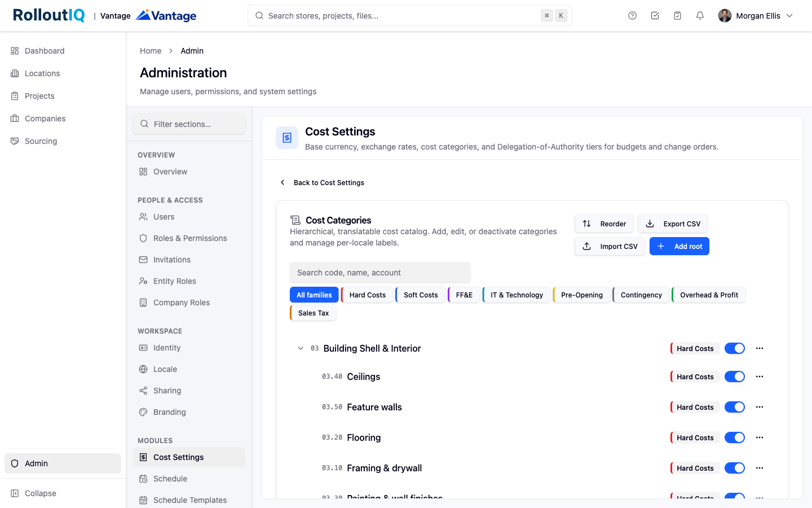Go back to Cost Settings
This screenshot has height=508, width=812.
(322, 182)
